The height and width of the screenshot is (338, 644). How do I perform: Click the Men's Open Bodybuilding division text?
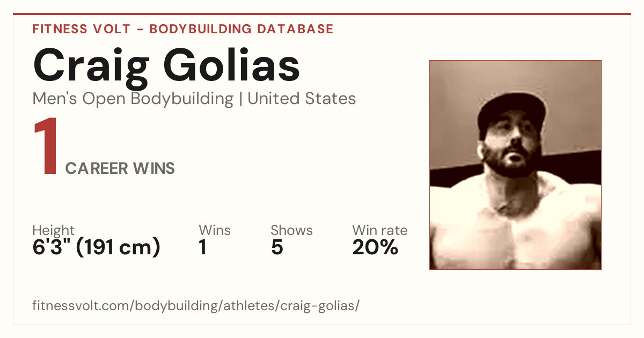tap(133, 99)
